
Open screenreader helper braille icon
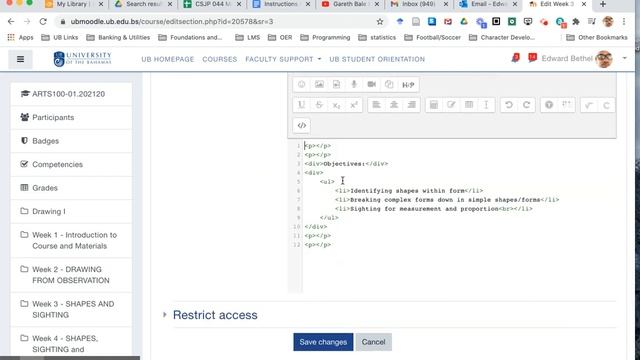point(566,105)
